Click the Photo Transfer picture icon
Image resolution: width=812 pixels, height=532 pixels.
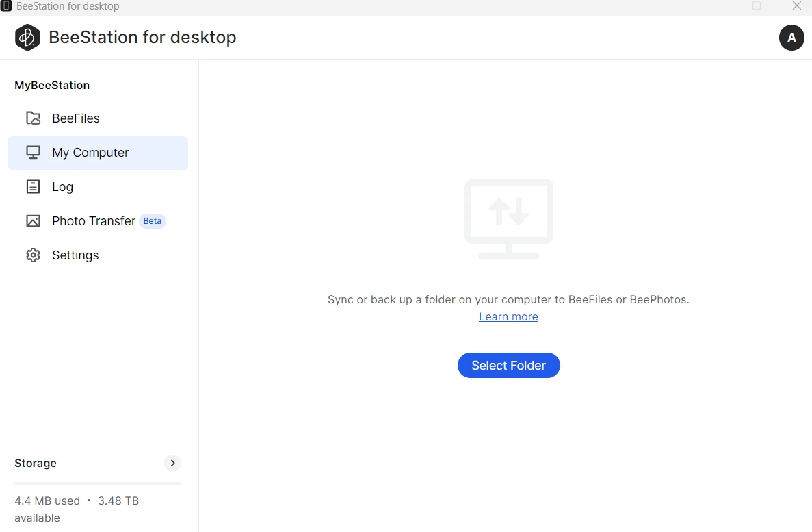pos(33,221)
